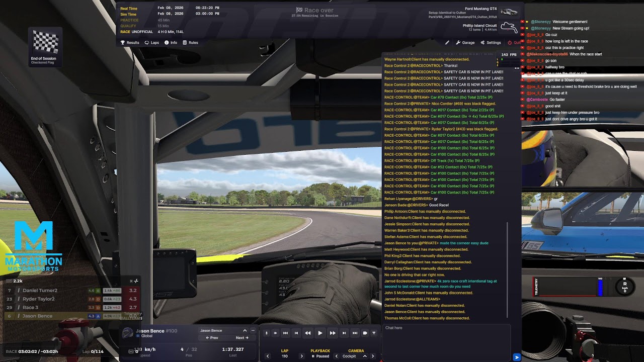This screenshot has height=362, width=644.
Task: Select Jason Bence row in standings
Action: tap(72, 316)
